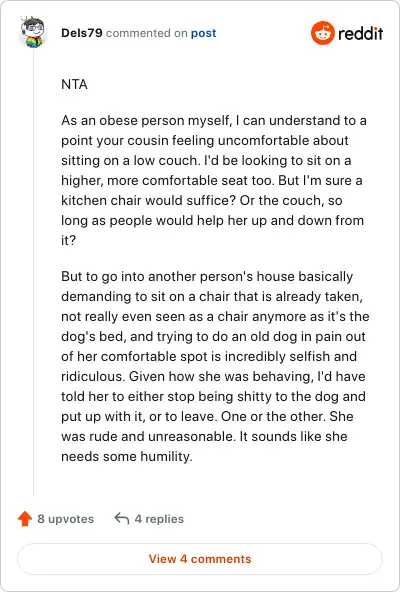The image size is (400, 592).
Task: Click the phrase "rude and unreasonable"
Action: (x=161, y=436)
